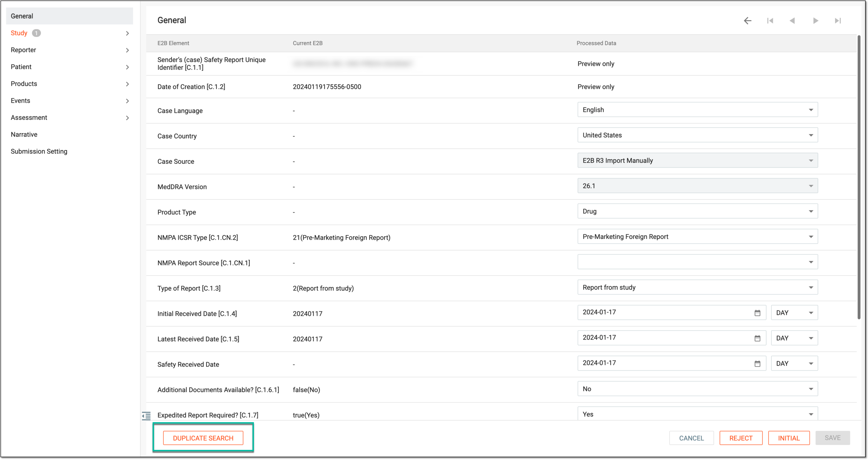Open Submission Setting in the sidebar
This screenshot has width=868, height=460.
tap(39, 152)
